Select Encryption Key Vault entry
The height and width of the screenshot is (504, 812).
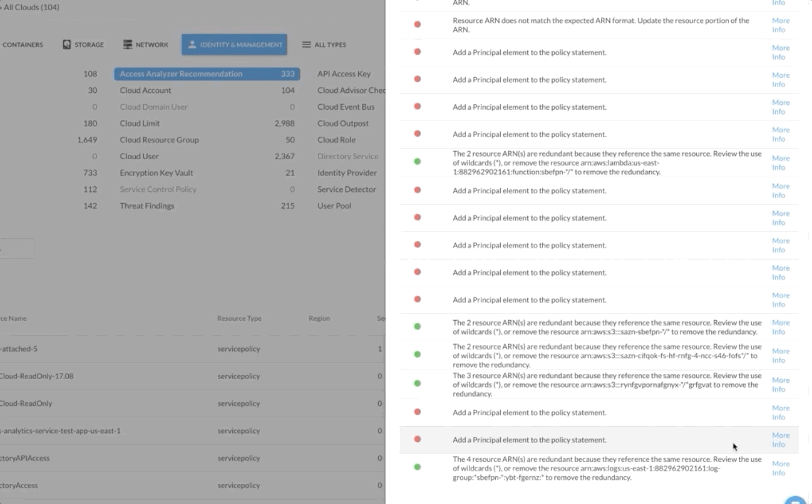pyautogui.click(x=156, y=173)
